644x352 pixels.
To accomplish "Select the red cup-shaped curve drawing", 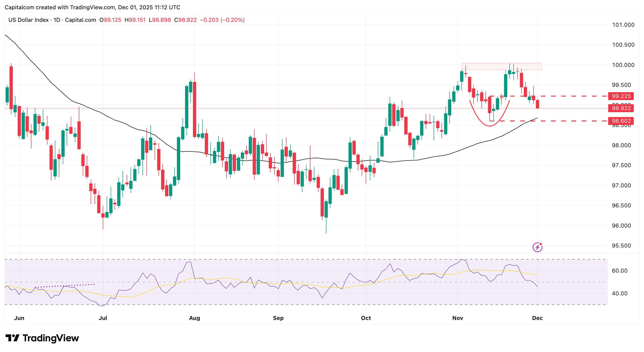I will pyautogui.click(x=489, y=126).
